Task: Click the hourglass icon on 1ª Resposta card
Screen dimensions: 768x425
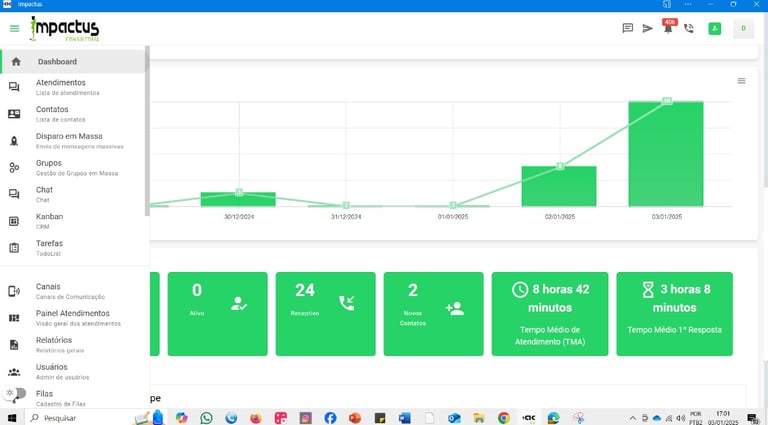Action: coord(648,290)
